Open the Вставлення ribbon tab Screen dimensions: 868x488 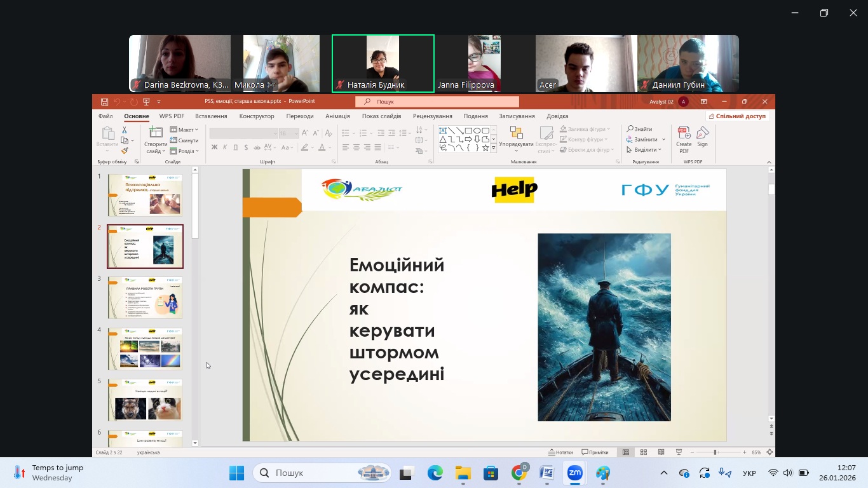211,116
